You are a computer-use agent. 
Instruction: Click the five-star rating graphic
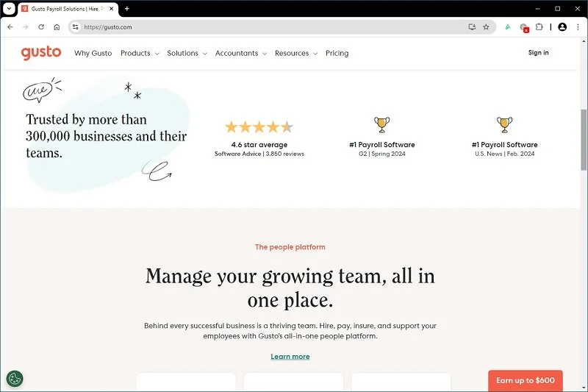coord(259,127)
